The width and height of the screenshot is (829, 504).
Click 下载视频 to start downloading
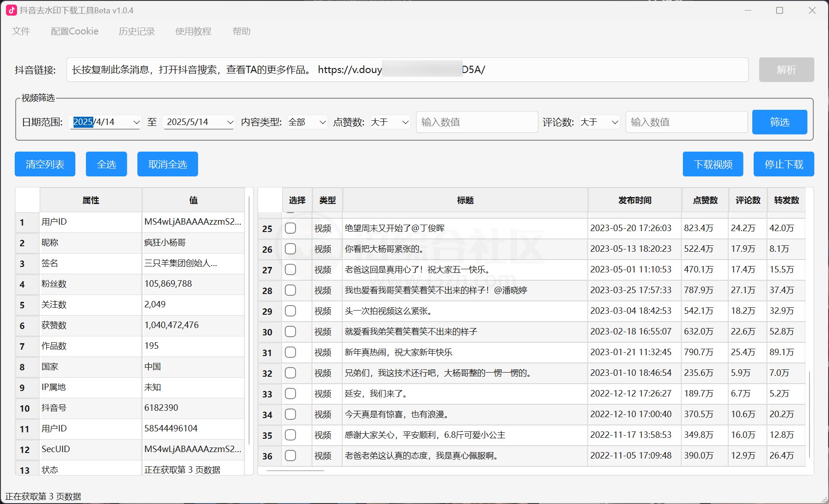pyautogui.click(x=712, y=164)
